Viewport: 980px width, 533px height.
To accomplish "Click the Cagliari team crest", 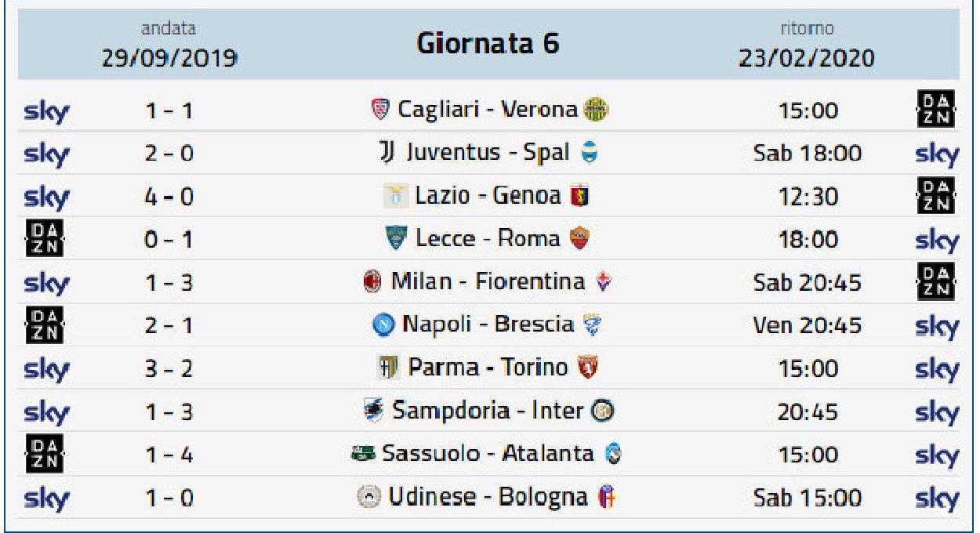I will click(379, 110).
